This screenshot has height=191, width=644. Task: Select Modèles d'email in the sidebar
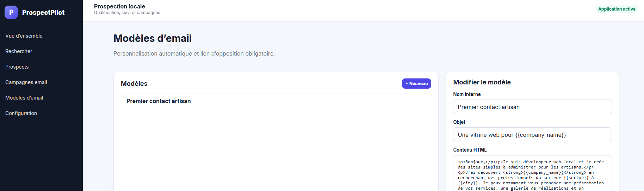tap(24, 98)
